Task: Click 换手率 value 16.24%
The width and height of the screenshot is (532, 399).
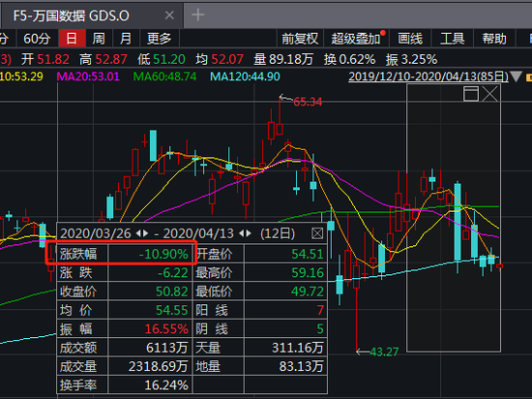Action: point(166,385)
